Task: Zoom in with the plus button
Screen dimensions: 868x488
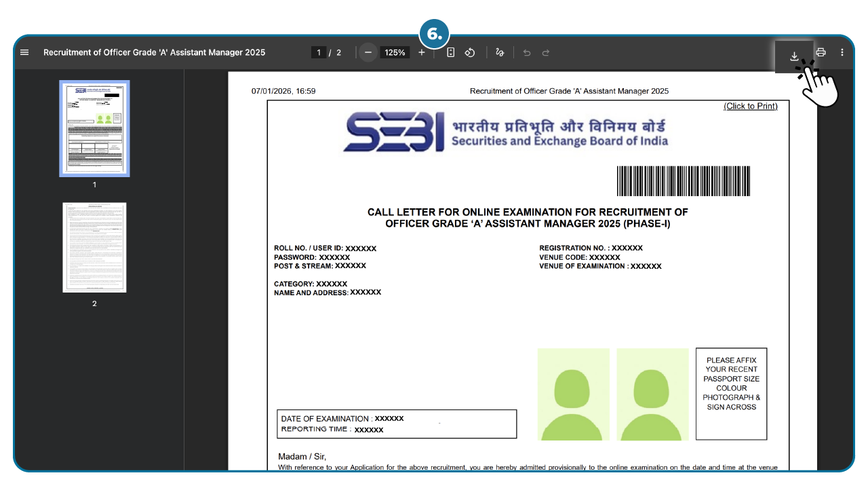Action: (422, 52)
